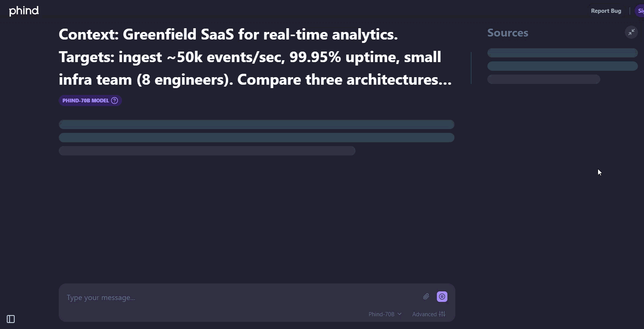Click the first loading bar under Sources

(562, 53)
